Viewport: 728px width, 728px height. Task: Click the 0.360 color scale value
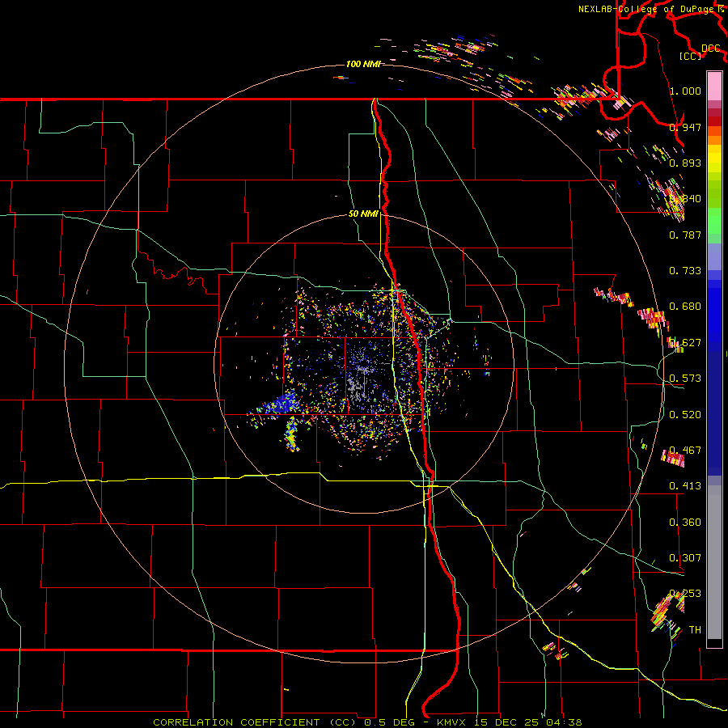[685, 522]
